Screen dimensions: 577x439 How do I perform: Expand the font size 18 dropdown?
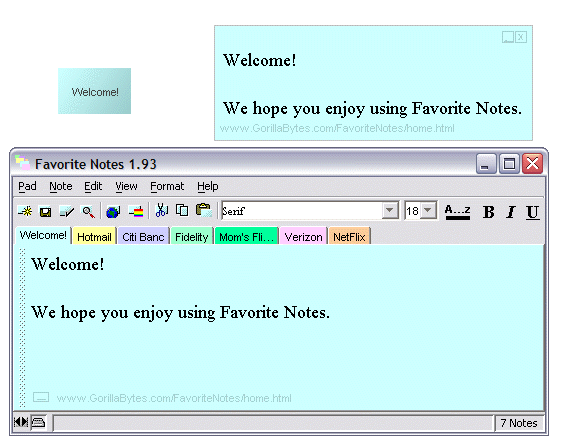pyautogui.click(x=428, y=210)
